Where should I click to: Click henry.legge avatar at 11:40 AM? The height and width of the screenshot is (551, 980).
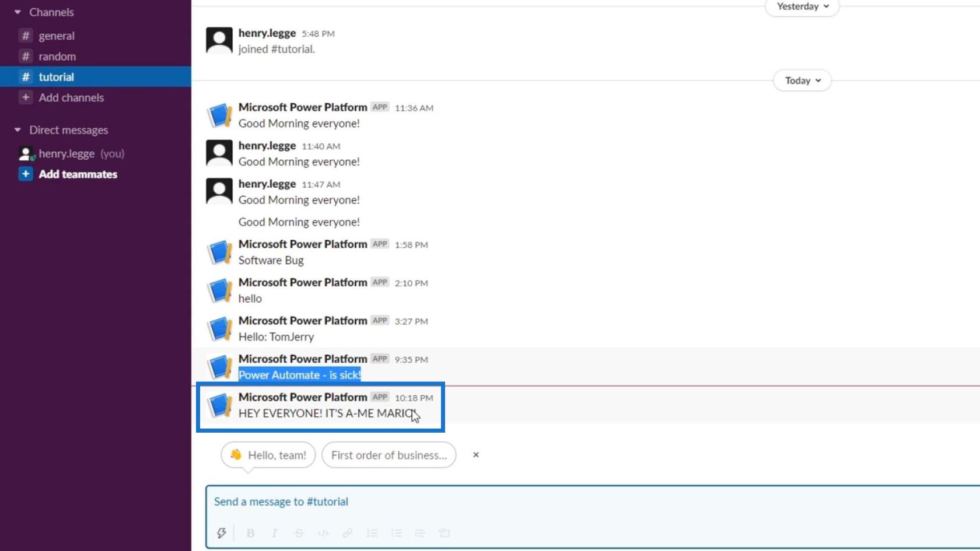click(x=219, y=153)
